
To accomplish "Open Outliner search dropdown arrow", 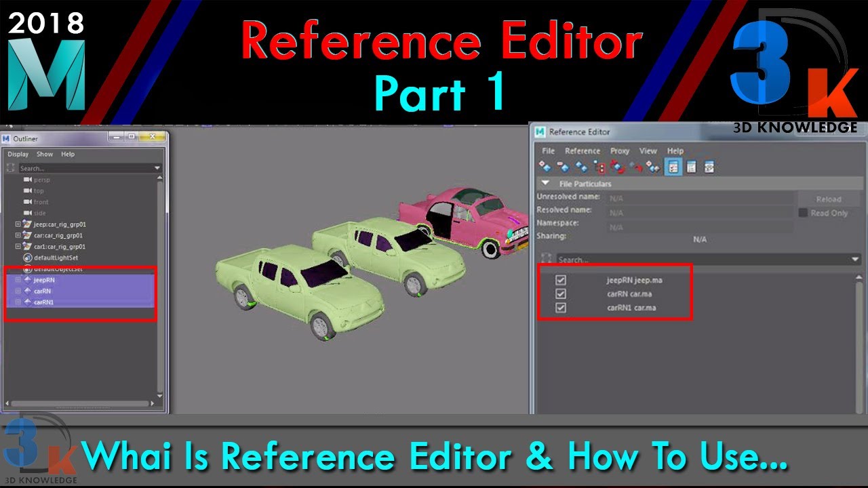I will [x=157, y=168].
